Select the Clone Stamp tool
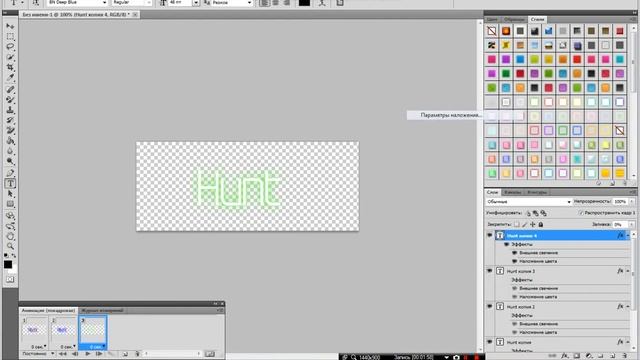The image size is (640, 360). coord(10,110)
